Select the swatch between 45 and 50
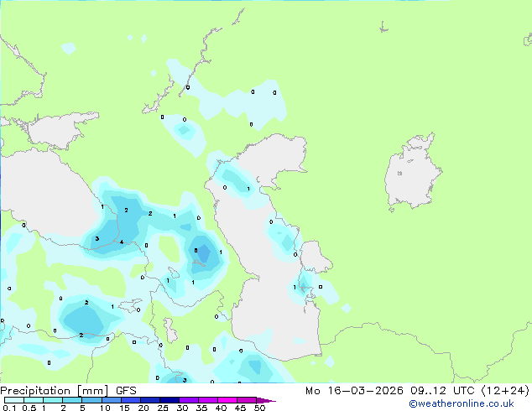 (247, 400)
